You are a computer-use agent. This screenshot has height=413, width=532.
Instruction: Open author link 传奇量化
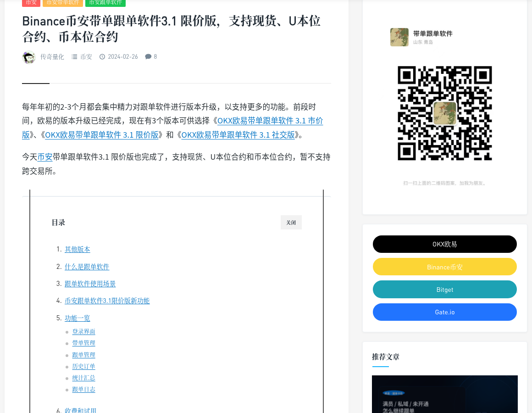coord(52,57)
